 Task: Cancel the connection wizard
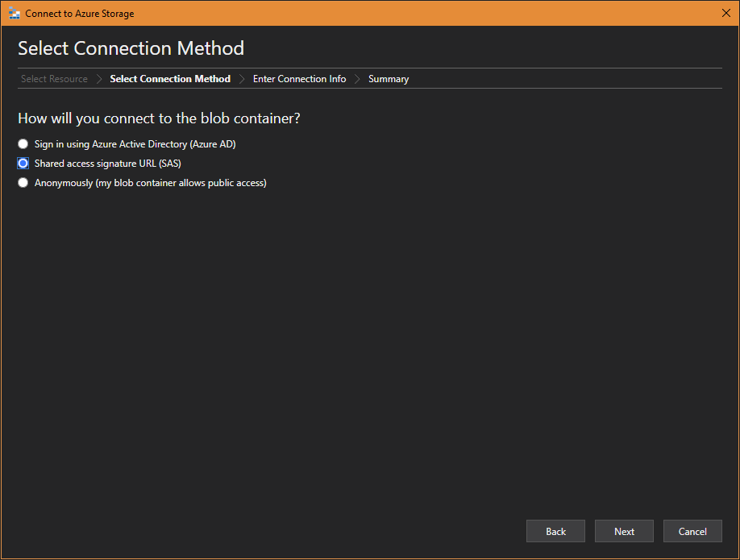(x=692, y=531)
